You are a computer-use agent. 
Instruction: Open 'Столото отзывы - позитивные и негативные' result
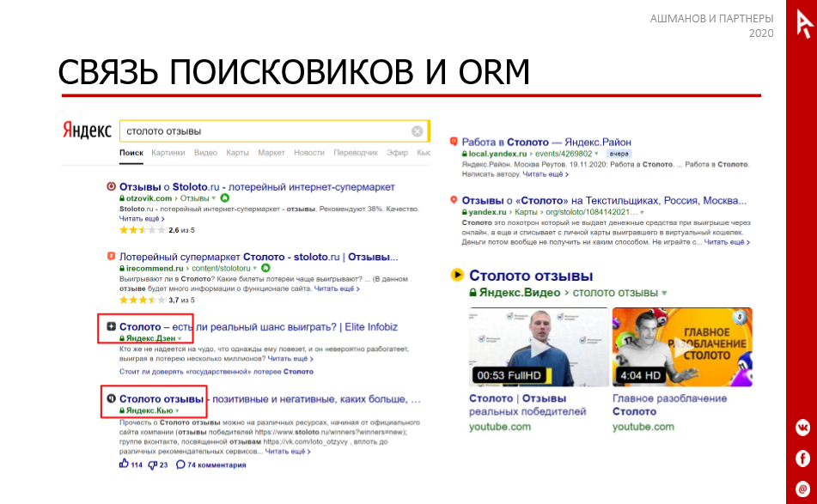click(270, 399)
